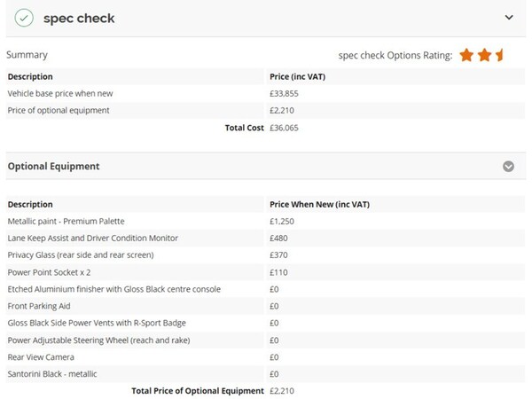Click the Summary label
532x399 pixels.
pos(27,55)
